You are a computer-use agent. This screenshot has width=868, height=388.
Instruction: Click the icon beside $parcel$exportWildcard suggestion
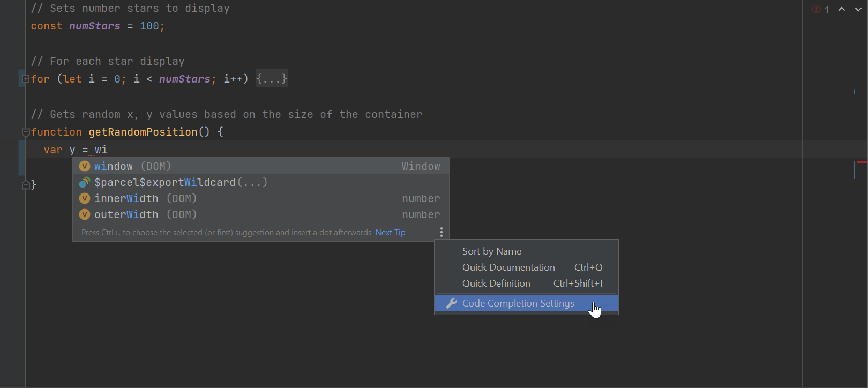click(85, 182)
